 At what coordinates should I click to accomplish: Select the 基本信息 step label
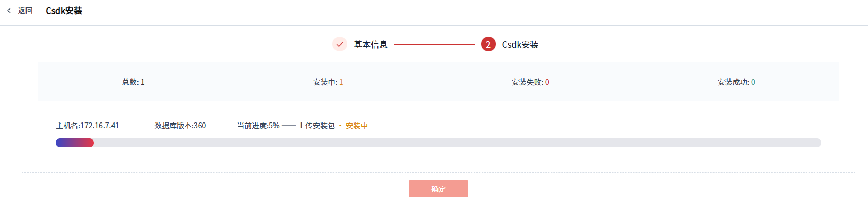(x=371, y=45)
